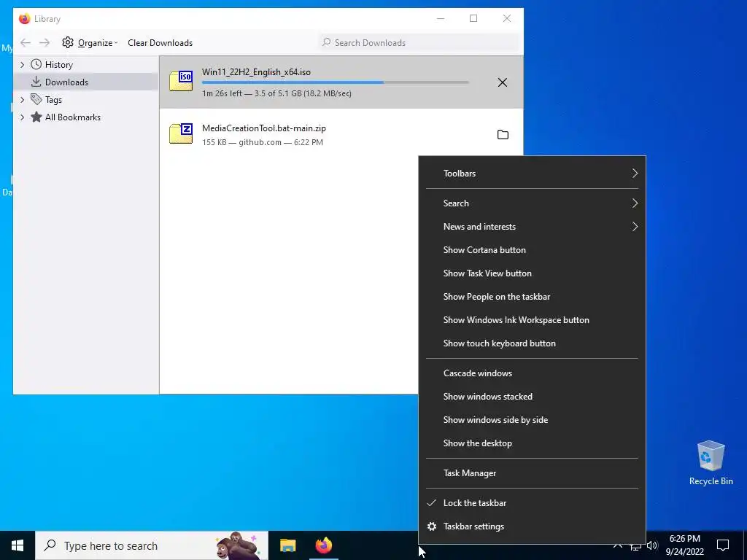
Task: Select the Downloads sidebar entry
Action: pyautogui.click(x=86, y=82)
